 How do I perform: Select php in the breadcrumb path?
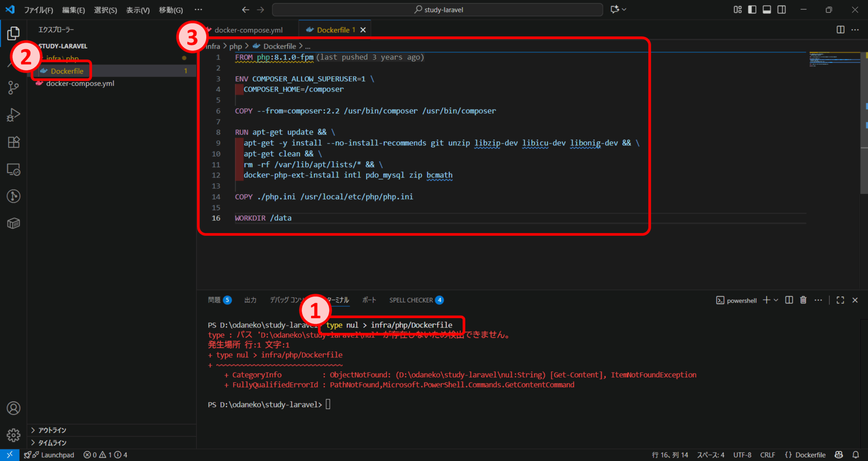click(236, 46)
